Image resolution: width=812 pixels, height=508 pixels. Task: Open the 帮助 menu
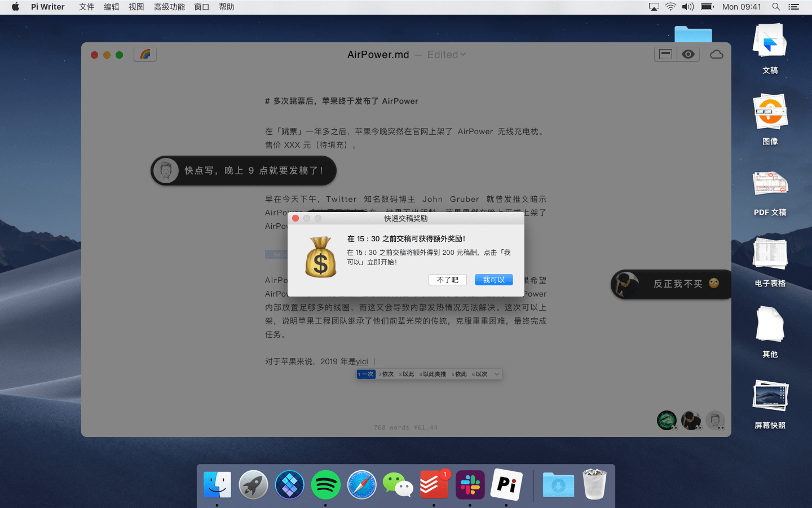tap(227, 7)
